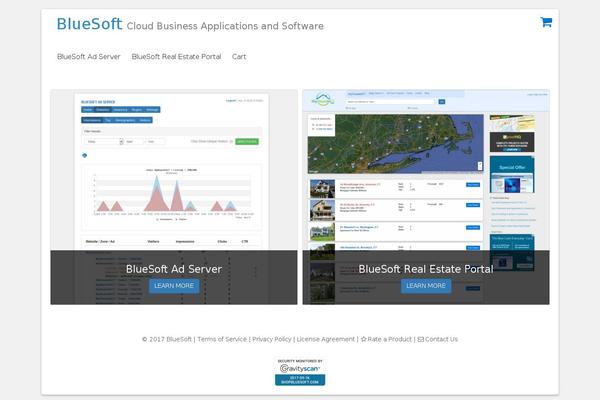Open BlueSoft Real Estate Portal menu item
Screen dimensions: 600x400
click(176, 57)
